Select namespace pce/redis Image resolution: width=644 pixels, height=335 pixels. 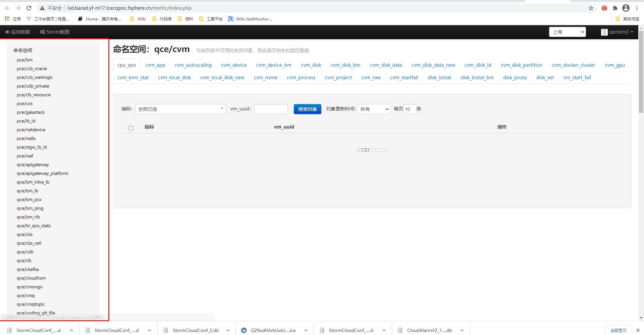coord(26,138)
